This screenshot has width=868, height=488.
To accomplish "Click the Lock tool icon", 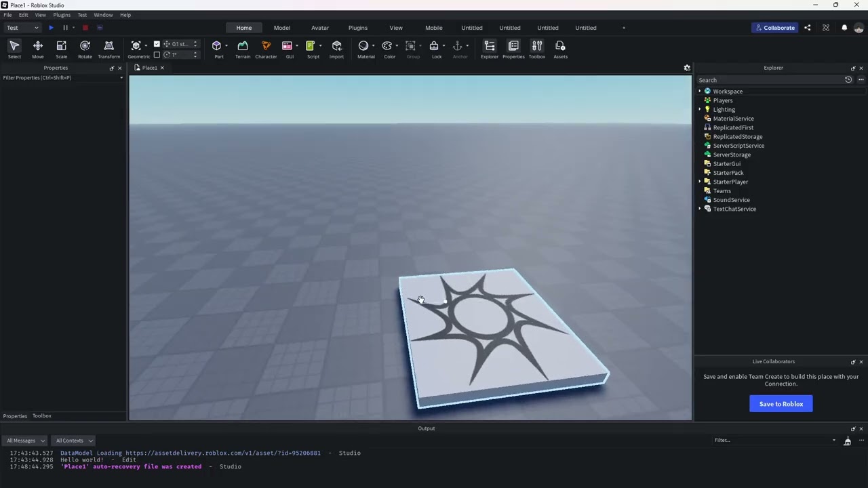I will (x=434, y=46).
